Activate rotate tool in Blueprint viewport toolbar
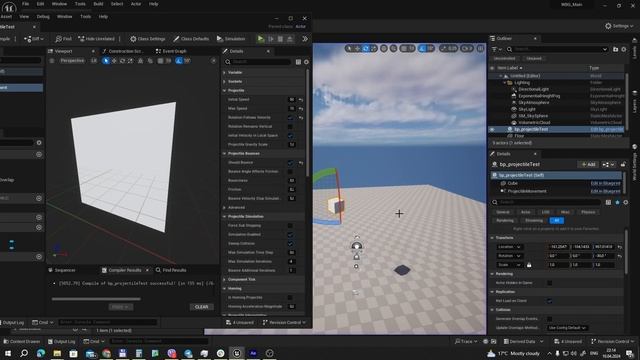640x360 pixels. pyautogui.click(x=122, y=61)
